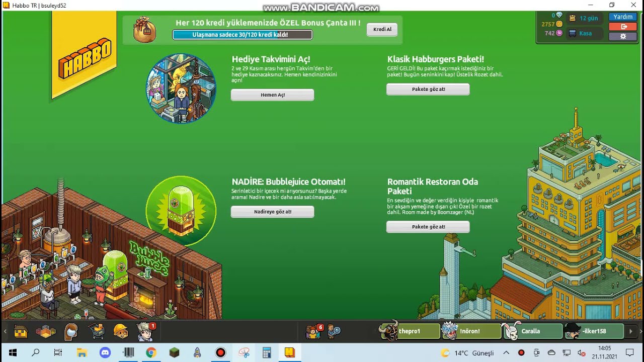This screenshot has width=644, height=362.
Task: Open builders club hard hat icon
Action: [x=121, y=331]
